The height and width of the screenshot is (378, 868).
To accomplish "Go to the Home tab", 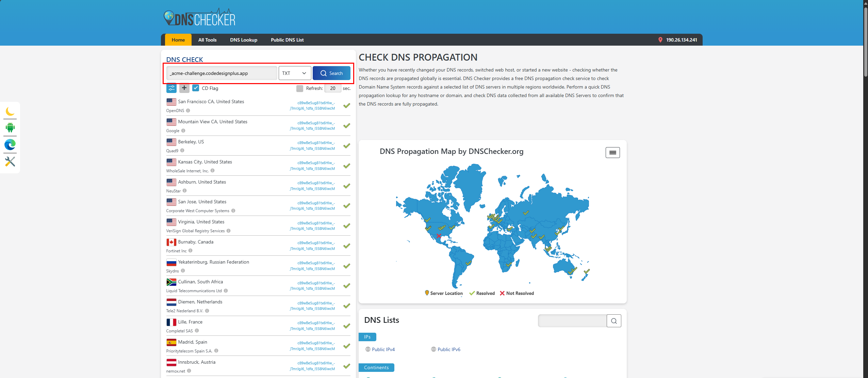I will point(178,40).
